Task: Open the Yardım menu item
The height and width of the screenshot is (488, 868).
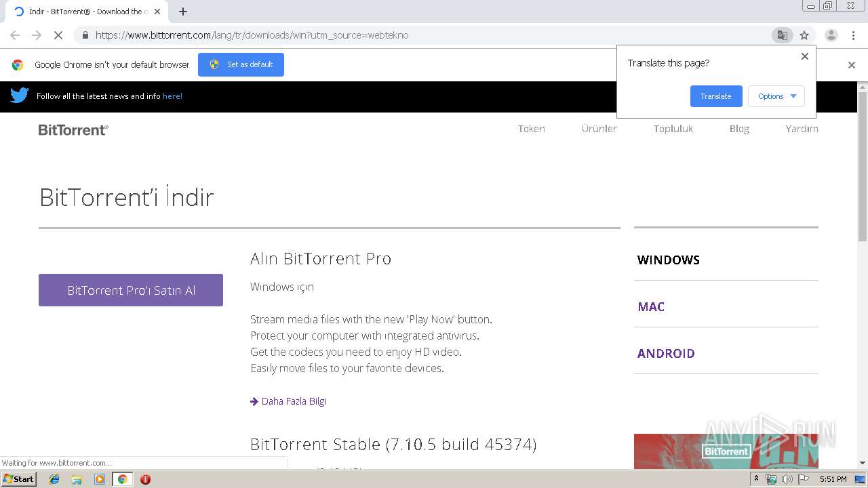Action: point(802,129)
